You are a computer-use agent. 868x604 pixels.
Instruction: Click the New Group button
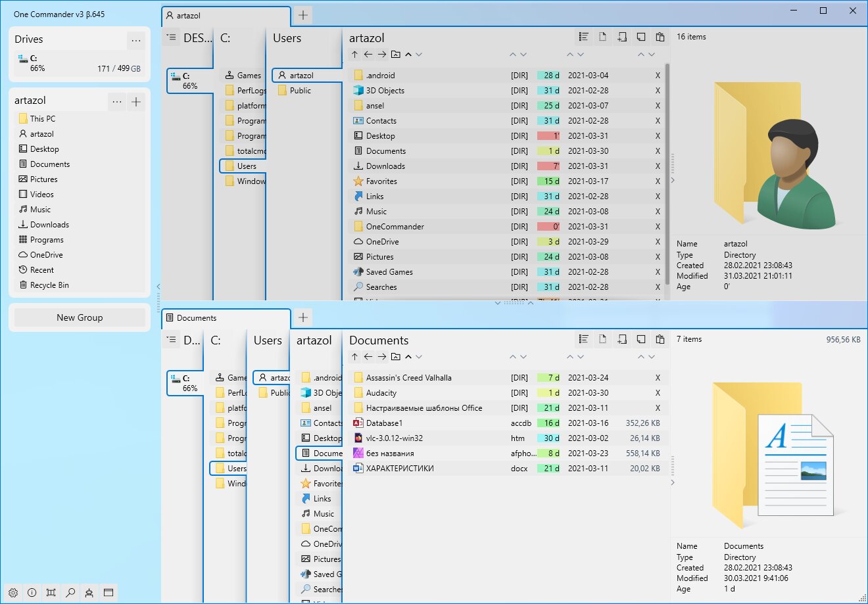pyautogui.click(x=80, y=317)
